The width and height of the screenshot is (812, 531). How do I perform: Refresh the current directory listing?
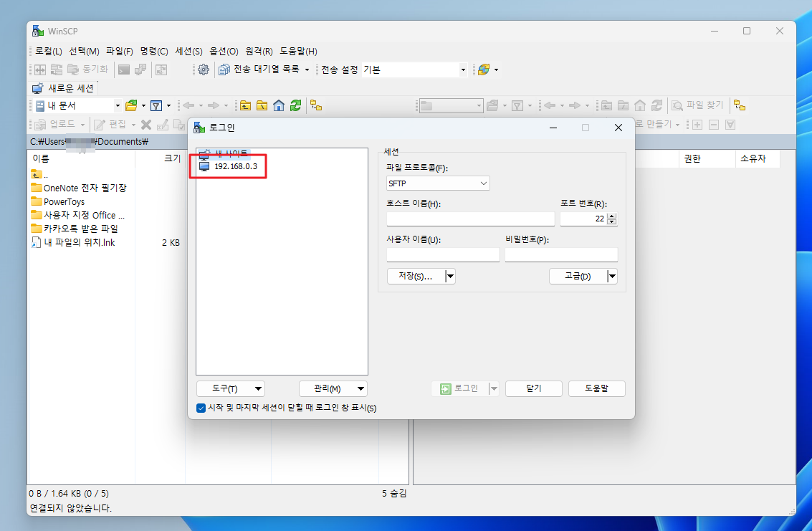click(296, 105)
